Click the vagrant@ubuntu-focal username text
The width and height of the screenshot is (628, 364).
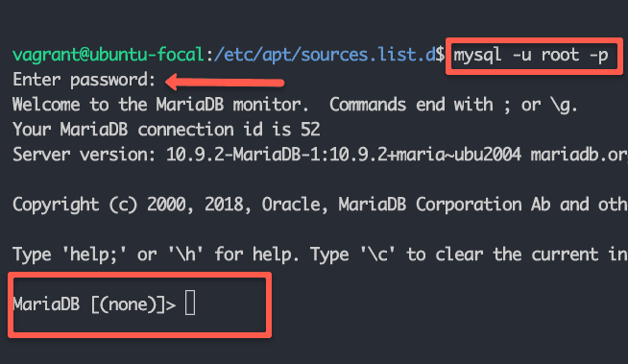click(x=109, y=55)
